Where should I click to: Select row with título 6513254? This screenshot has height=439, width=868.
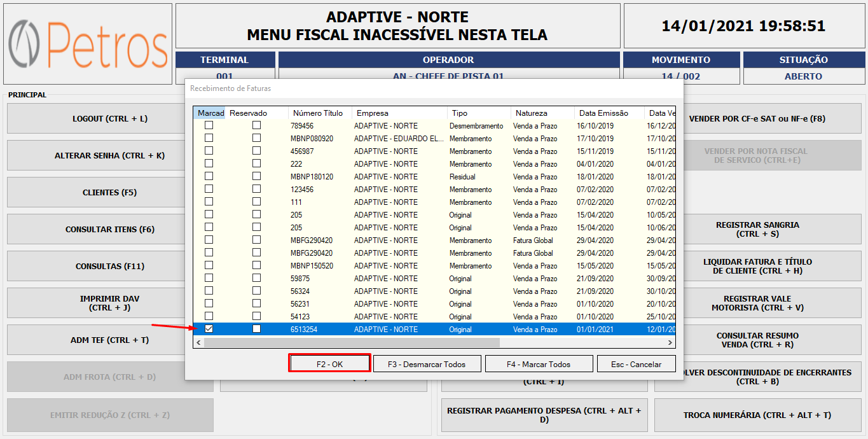pos(434,329)
